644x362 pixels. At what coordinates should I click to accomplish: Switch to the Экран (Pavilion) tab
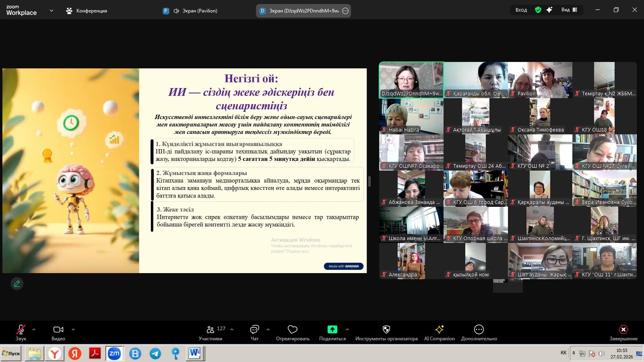[x=190, y=11]
